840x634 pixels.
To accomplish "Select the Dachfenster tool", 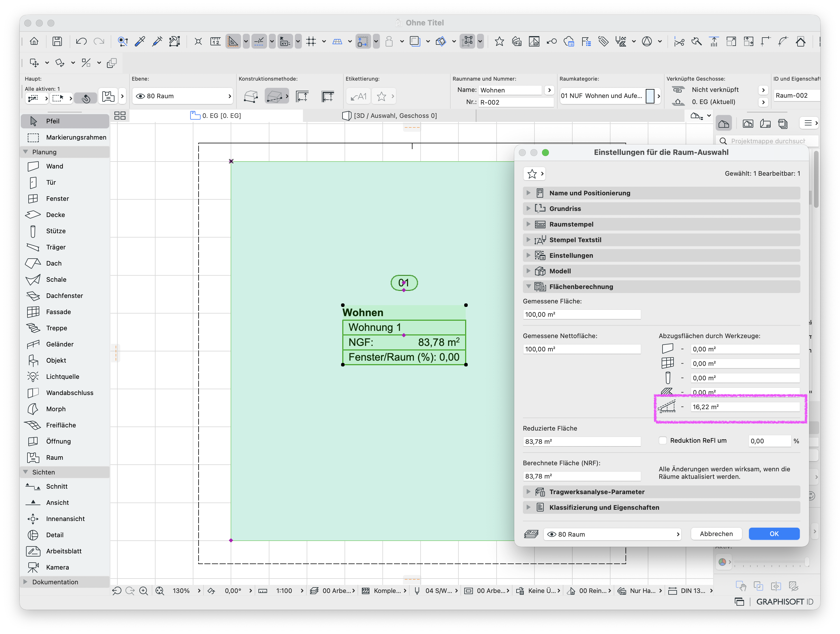I will coord(64,296).
